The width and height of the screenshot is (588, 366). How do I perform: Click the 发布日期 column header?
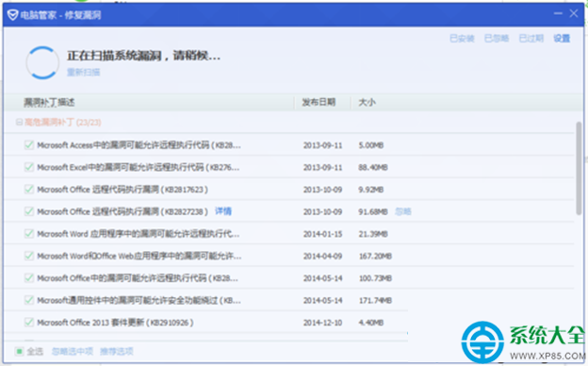(x=318, y=102)
